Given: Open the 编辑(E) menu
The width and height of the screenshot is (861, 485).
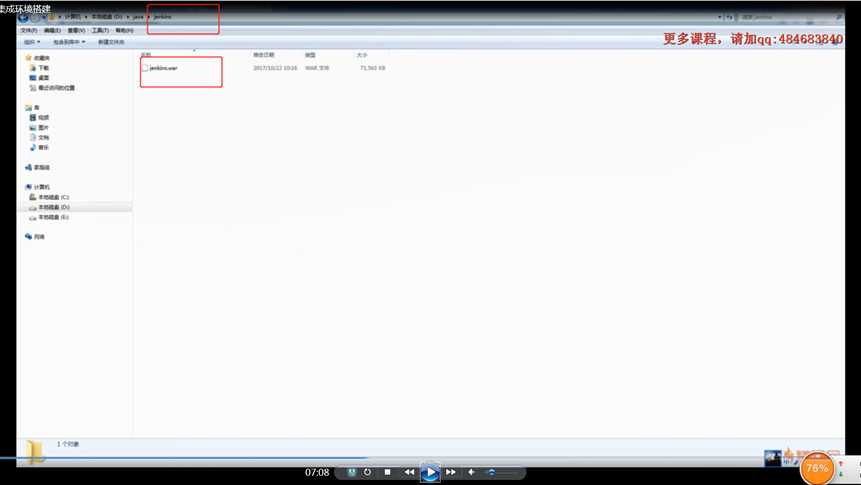Looking at the screenshot, I should (x=53, y=30).
